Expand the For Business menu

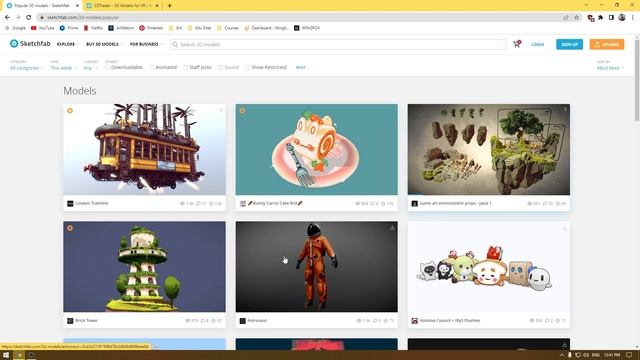(x=146, y=44)
